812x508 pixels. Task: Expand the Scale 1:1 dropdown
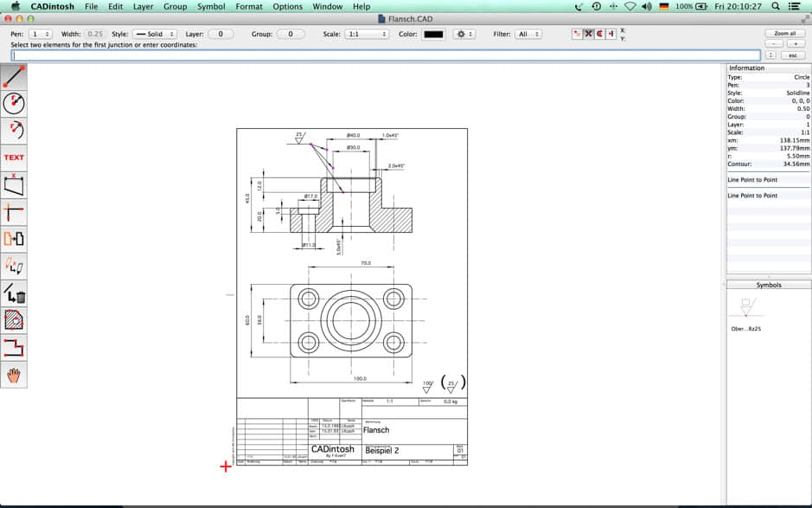coord(367,34)
